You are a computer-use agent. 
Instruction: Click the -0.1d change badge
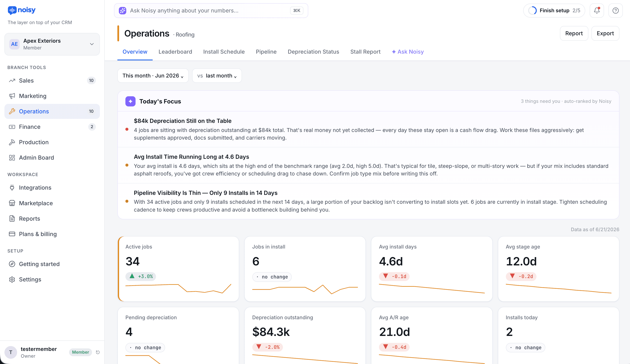(x=394, y=277)
